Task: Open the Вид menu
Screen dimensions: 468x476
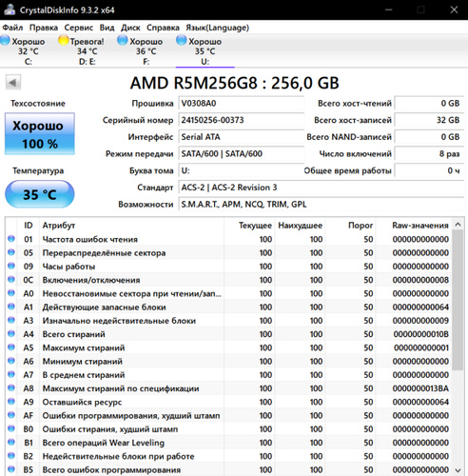Action: coord(107,28)
